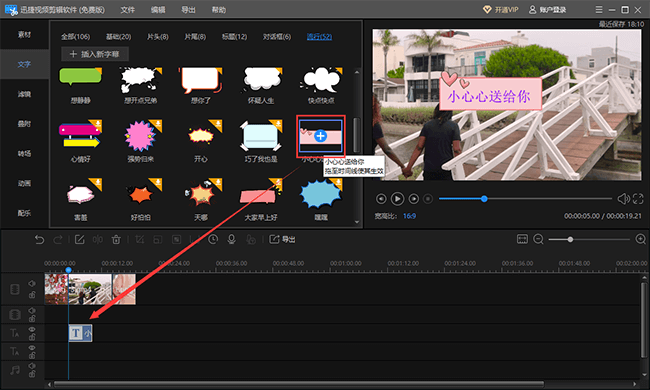Switch to 动画 sidebar panel
Image resolution: width=650 pixels, height=390 pixels.
24,183
